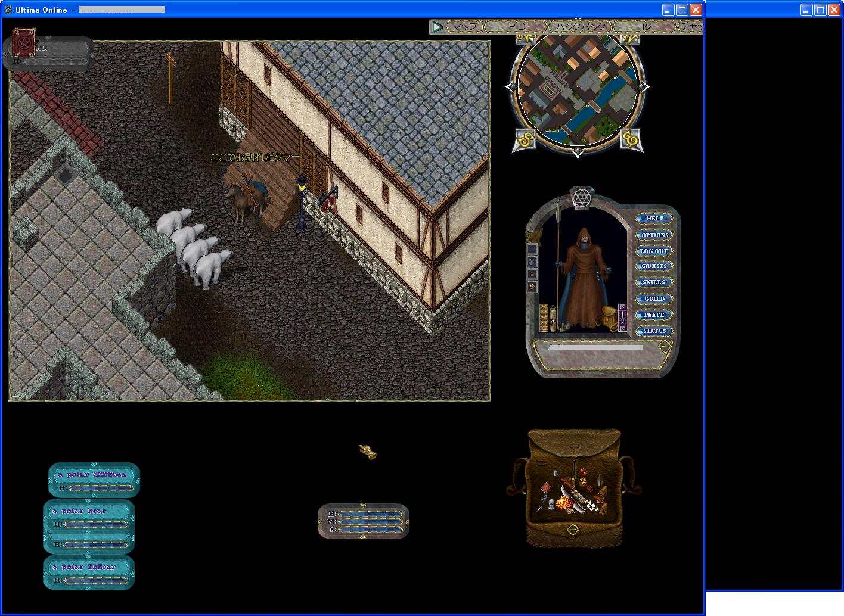Screen dimensions: 844x616
Task: Open the QUESTS log
Action: click(654, 266)
